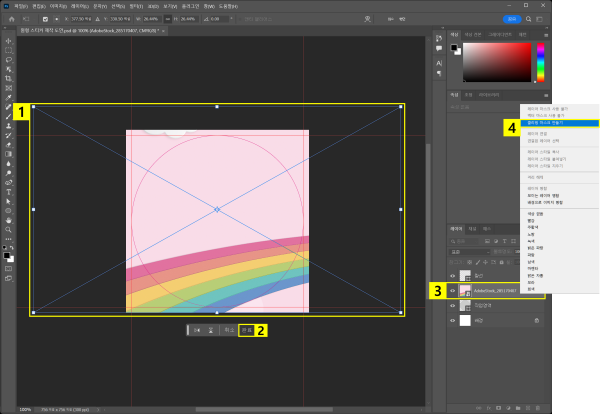
Task: Hide the AdobeStock layer with eye icon
Action: click(454, 291)
